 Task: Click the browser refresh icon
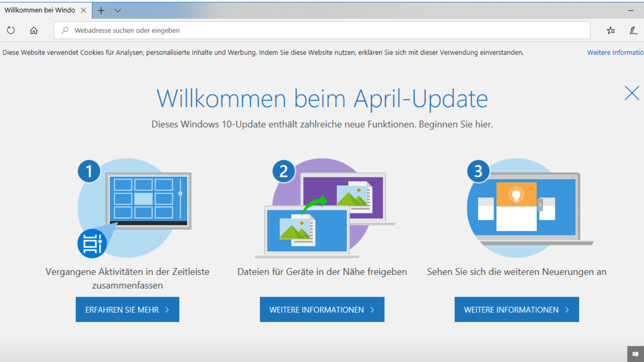[11, 30]
